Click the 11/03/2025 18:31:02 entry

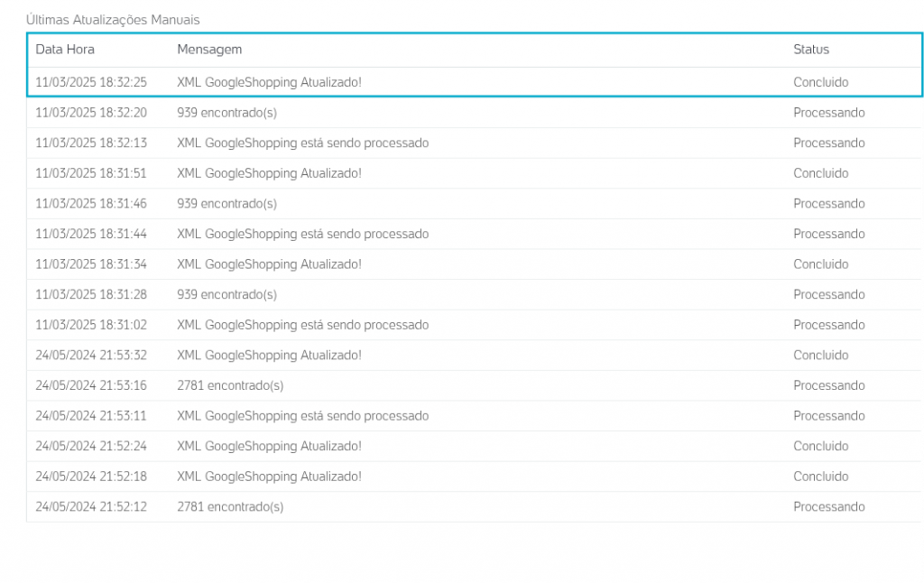click(x=475, y=325)
